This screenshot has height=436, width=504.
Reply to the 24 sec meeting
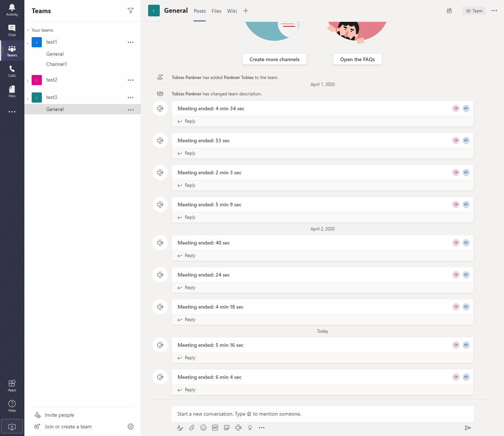186,288
